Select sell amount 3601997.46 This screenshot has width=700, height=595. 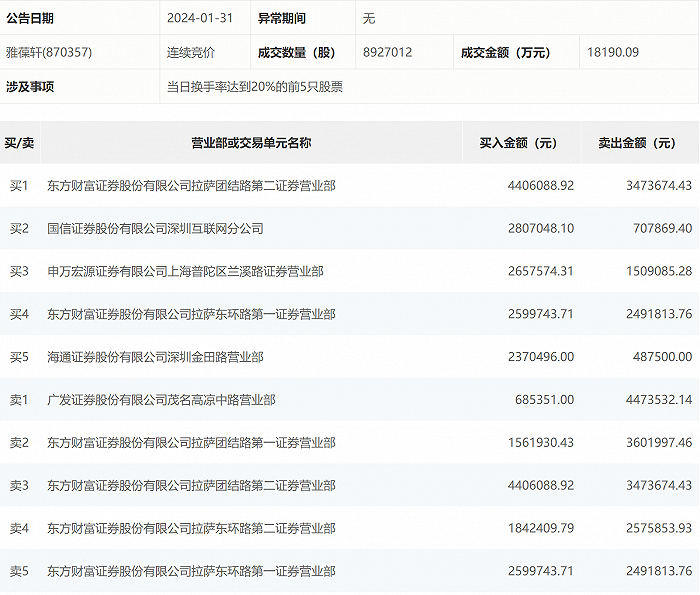pyautogui.click(x=659, y=442)
